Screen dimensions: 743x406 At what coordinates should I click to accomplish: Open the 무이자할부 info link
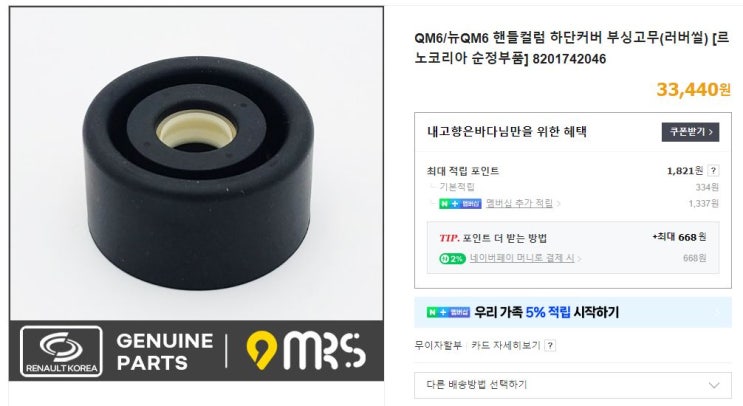point(437,345)
